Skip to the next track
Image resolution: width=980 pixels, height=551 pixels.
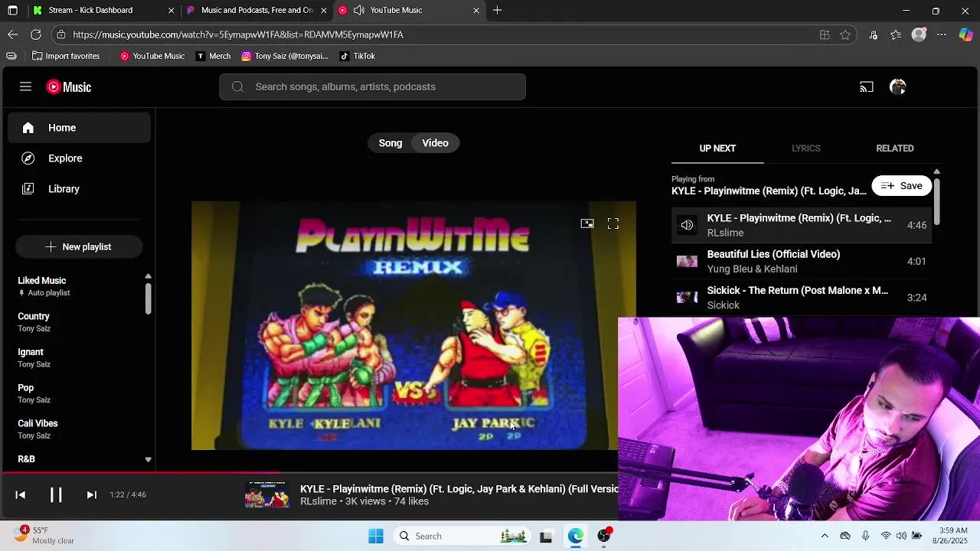(91, 495)
